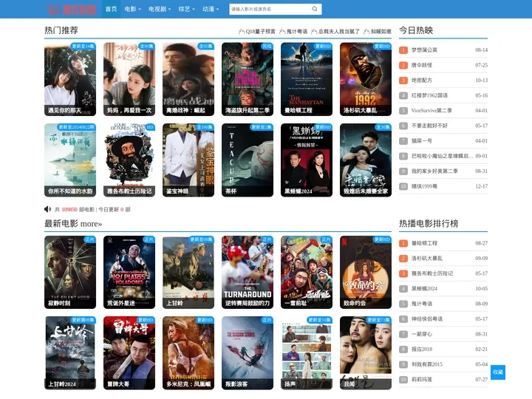Open the 黑蜥蜴2024 poster

click(307, 160)
